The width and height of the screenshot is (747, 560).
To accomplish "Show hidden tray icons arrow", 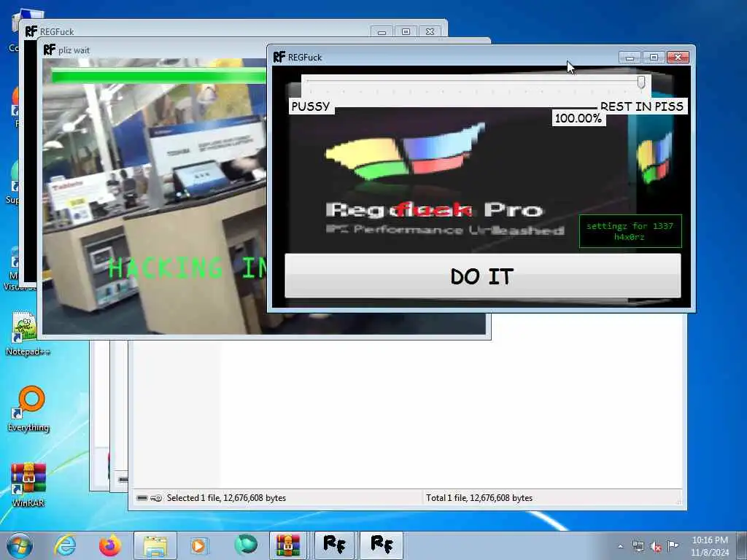I will pos(620,546).
